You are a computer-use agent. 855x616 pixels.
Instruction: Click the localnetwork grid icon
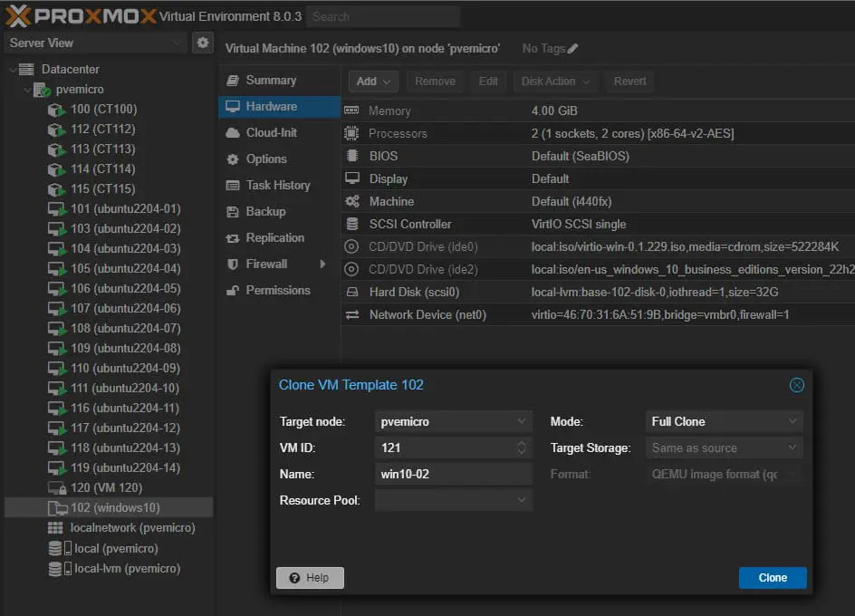tap(55, 528)
